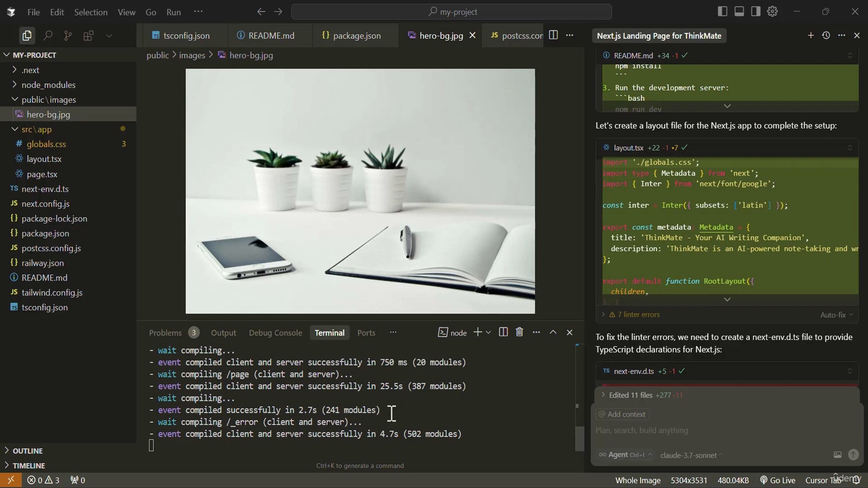Viewport: 868px width, 488px height.
Task: Collapse the public\images folder
Action: coord(68,100)
